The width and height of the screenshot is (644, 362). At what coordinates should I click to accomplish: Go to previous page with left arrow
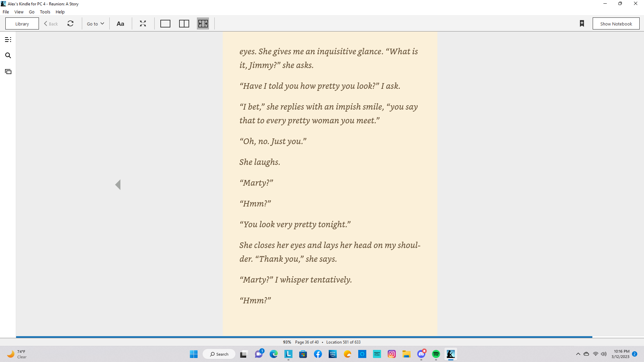tap(118, 185)
